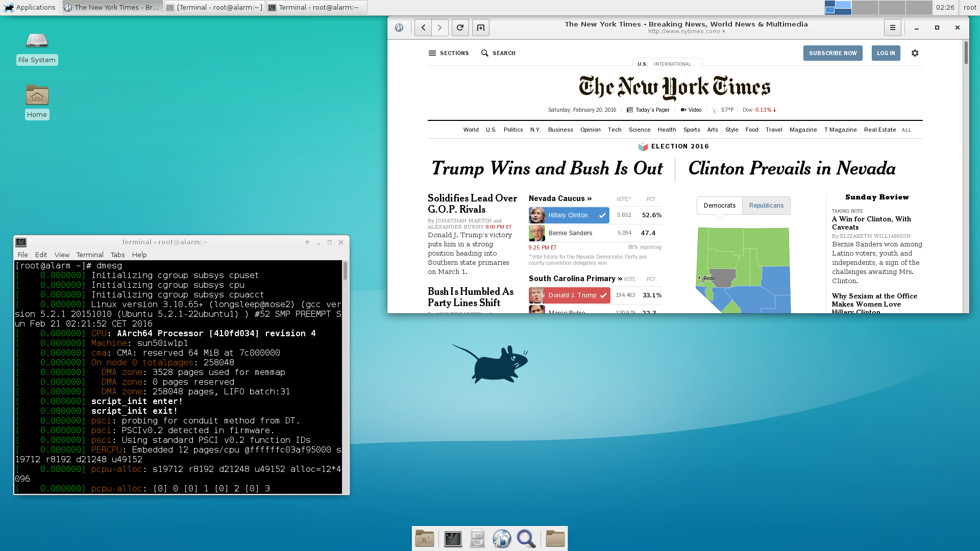980x551 pixels.
Task: Open the terminal View menu
Action: pyautogui.click(x=62, y=255)
